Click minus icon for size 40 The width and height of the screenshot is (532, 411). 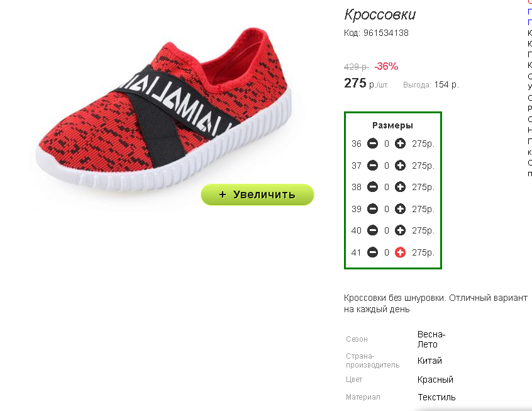click(372, 230)
